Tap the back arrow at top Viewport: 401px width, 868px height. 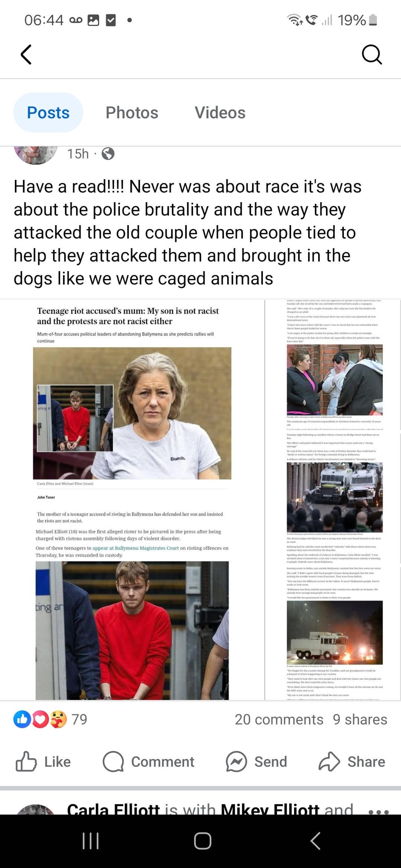click(26, 55)
